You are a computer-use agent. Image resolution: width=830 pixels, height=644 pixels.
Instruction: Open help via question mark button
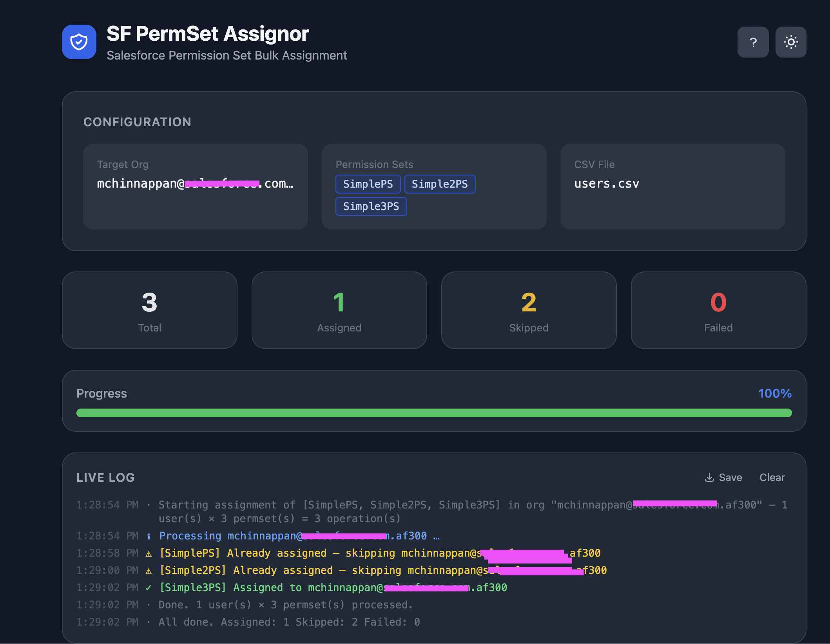pyautogui.click(x=753, y=42)
